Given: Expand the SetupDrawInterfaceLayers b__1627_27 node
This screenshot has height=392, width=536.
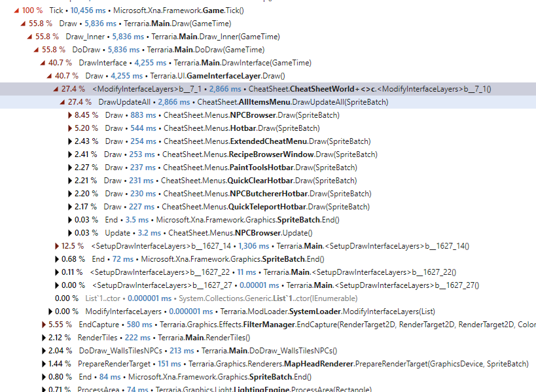Looking at the screenshot, I should (57, 285).
